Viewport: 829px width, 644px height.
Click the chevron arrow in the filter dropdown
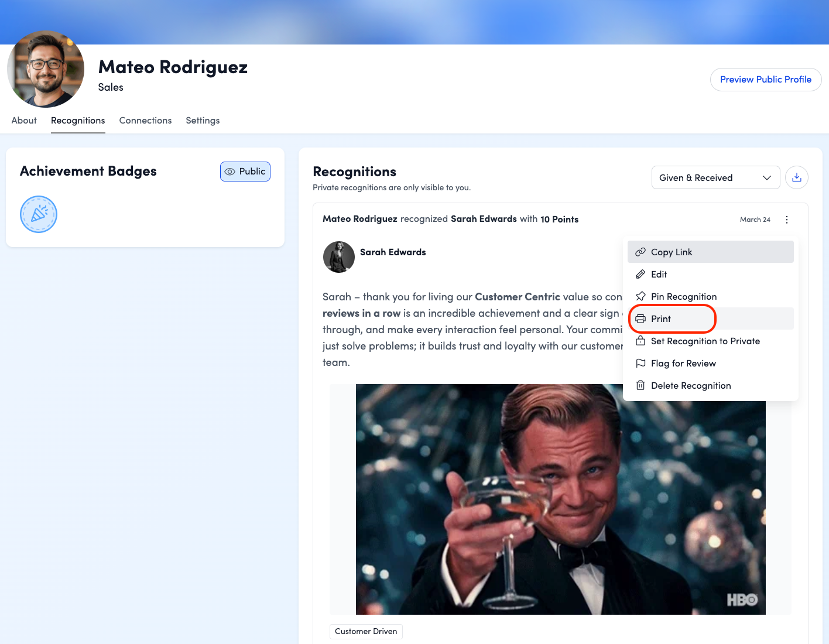point(767,178)
